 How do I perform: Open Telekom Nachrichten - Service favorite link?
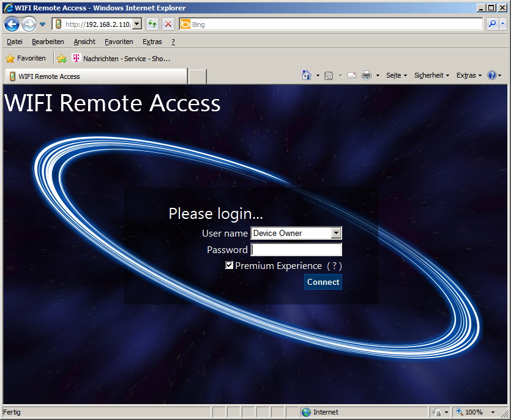121,59
